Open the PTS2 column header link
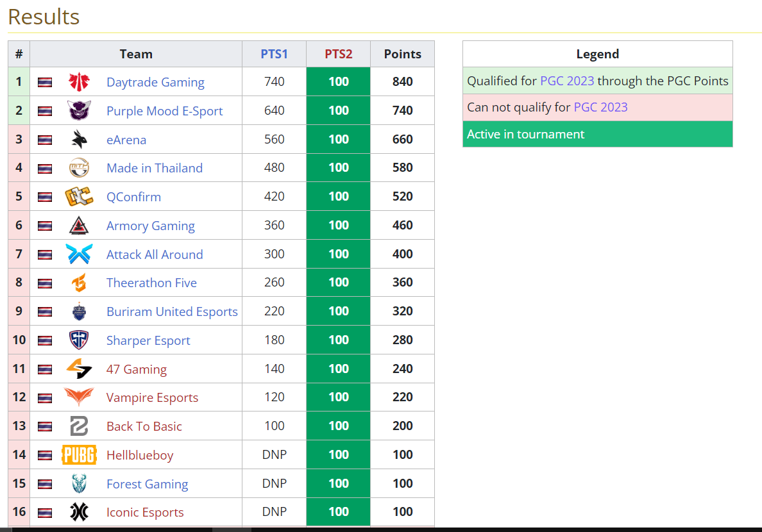Image resolution: width=762 pixels, height=532 pixels. (338, 54)
